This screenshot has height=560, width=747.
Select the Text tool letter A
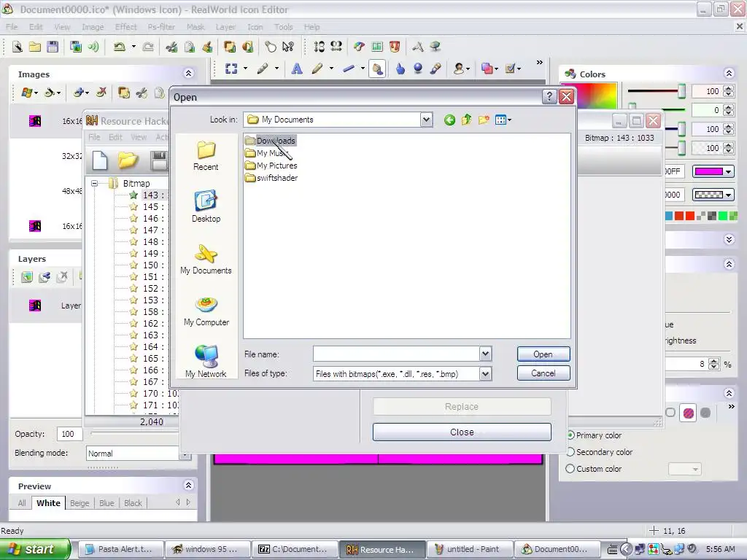point(297,69)
